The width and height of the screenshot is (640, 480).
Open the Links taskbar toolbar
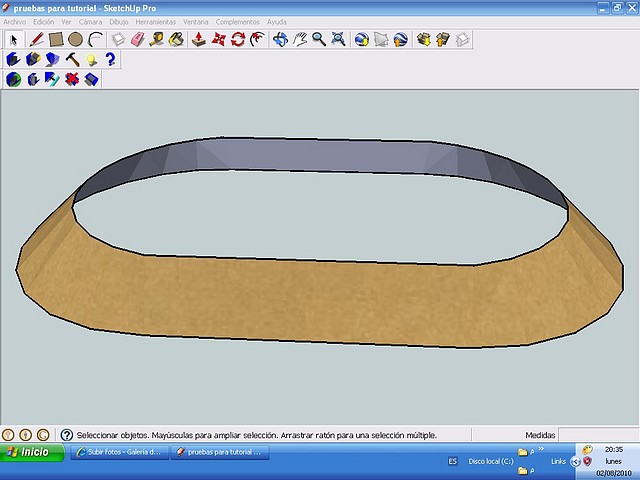point(558,461)
